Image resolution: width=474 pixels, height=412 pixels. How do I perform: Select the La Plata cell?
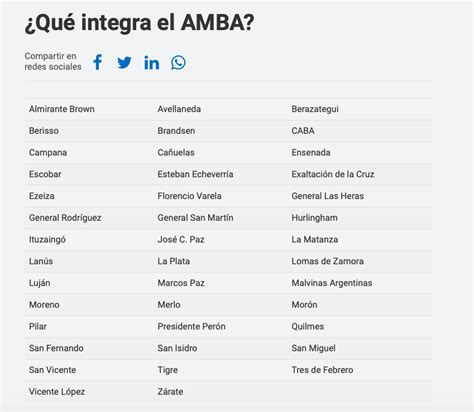[x=174, y=261]
